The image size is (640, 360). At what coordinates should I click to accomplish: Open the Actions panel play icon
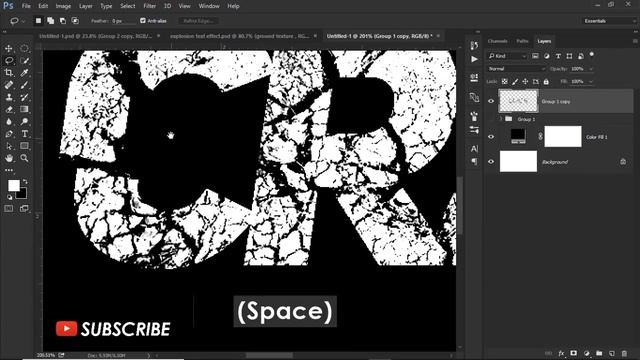(x=474, y=59)
